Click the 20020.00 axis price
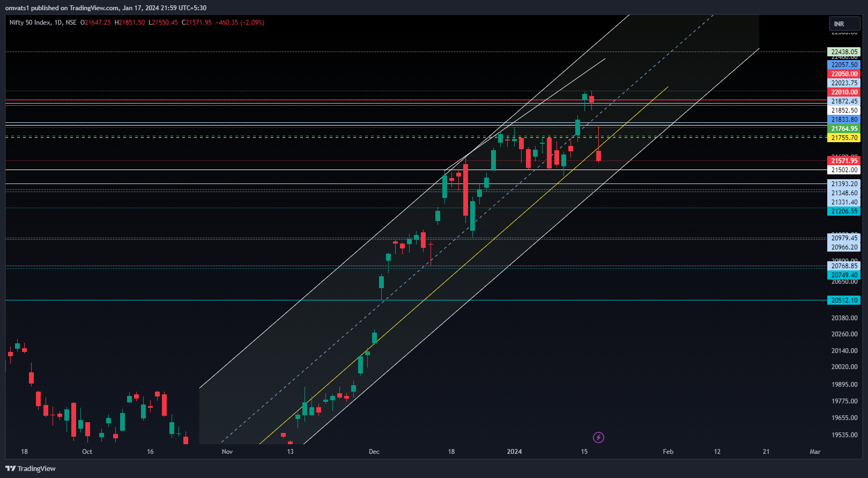This screenshot has width=868, height=478. 844,367
